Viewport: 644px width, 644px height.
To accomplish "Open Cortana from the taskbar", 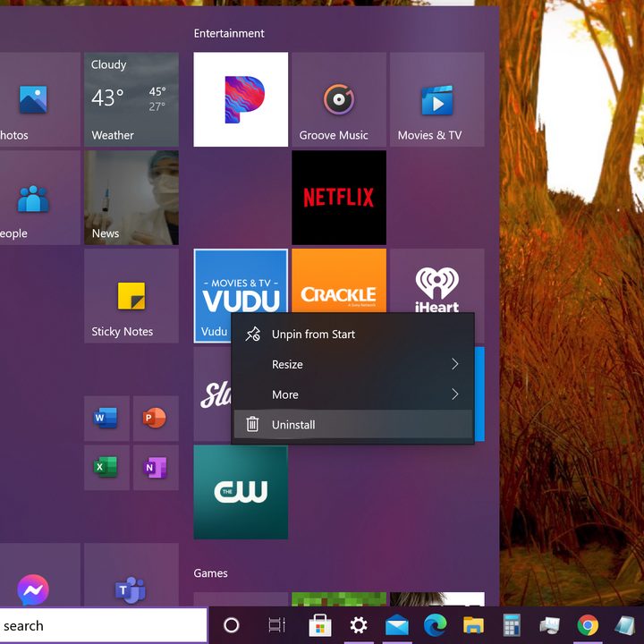I will point(232,625).
